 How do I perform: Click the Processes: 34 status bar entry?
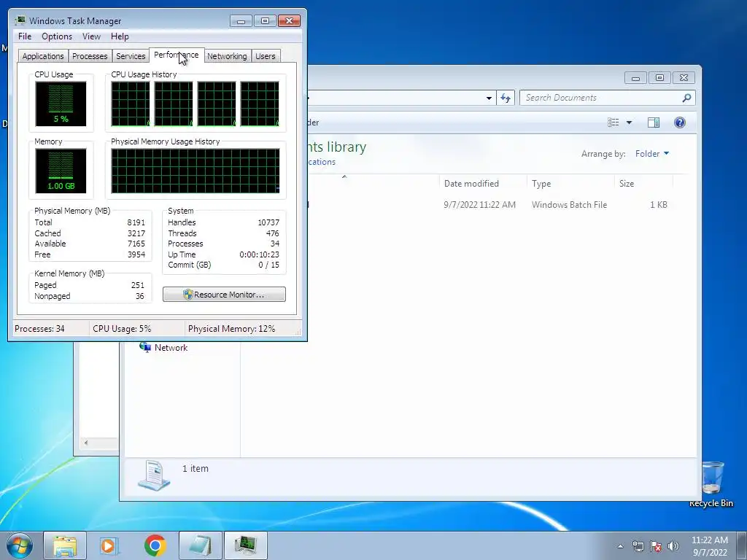pos(40,329)
